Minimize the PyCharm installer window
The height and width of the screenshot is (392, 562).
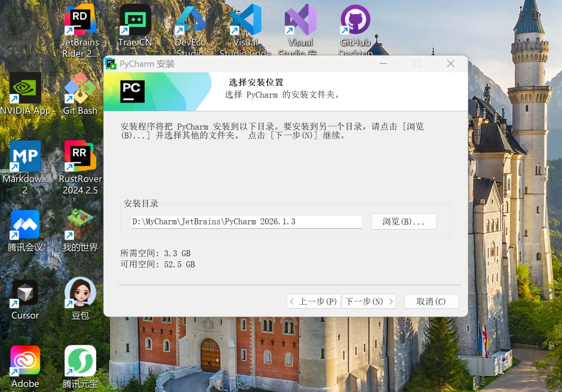[383, 64]
